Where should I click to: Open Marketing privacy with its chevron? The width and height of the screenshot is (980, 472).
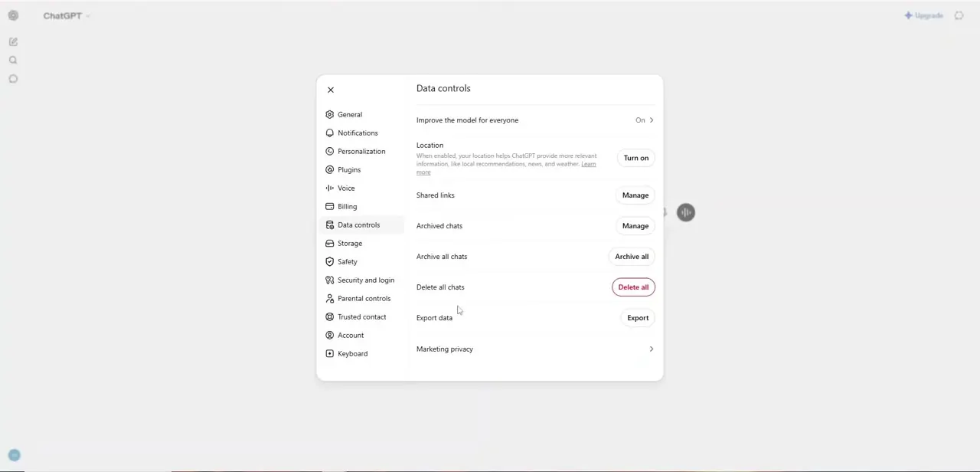pyautogui.click(x=652, y=349)
